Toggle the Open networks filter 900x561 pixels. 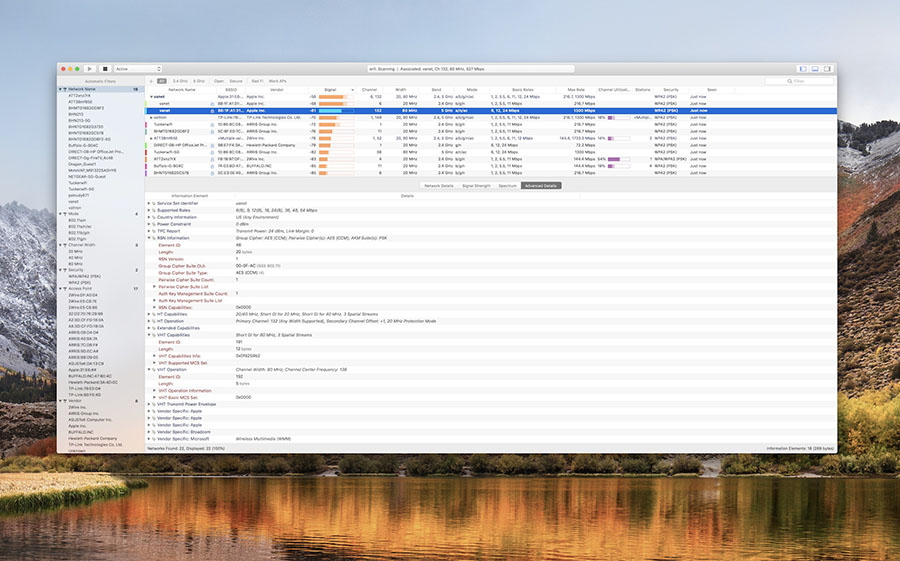tap(219, 81)
